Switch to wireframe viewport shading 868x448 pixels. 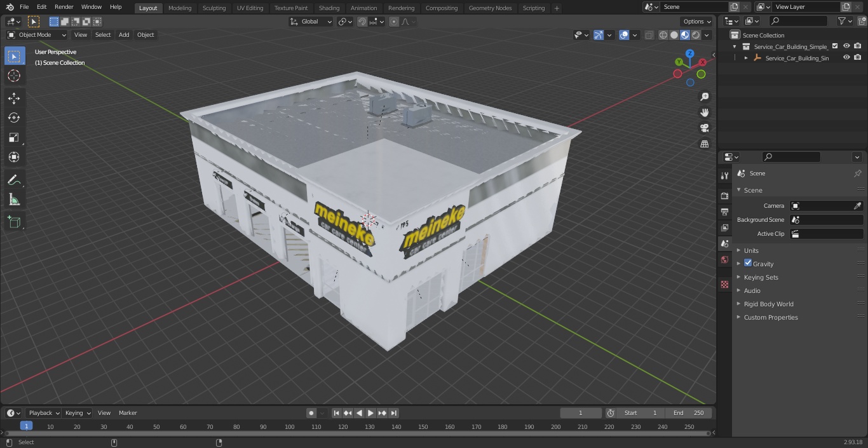[663, 35]
